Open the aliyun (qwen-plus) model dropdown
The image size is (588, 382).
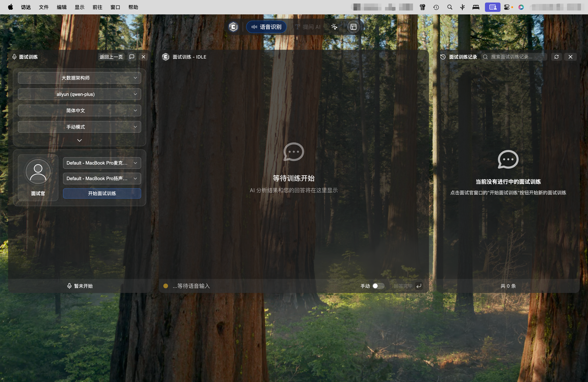pyautogui.click(x=79, y=94)
